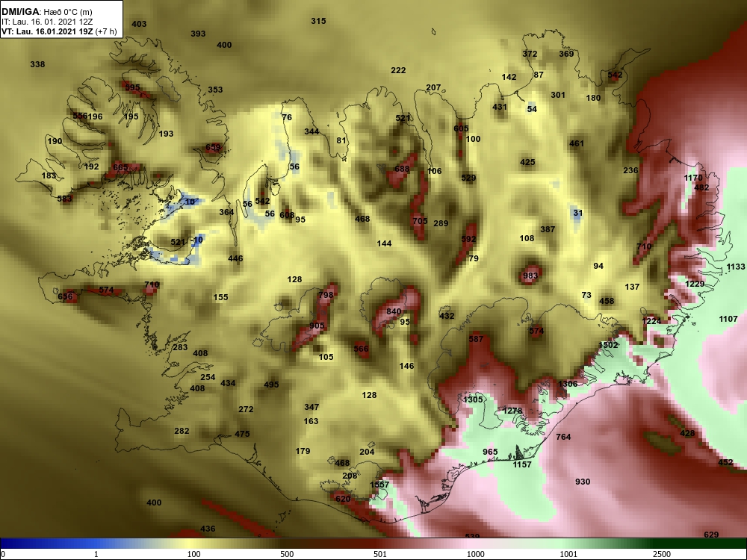The height and width of the screenshot is (560, 747).
Task: Click the map value 142
Action: [x=509, y=77]
